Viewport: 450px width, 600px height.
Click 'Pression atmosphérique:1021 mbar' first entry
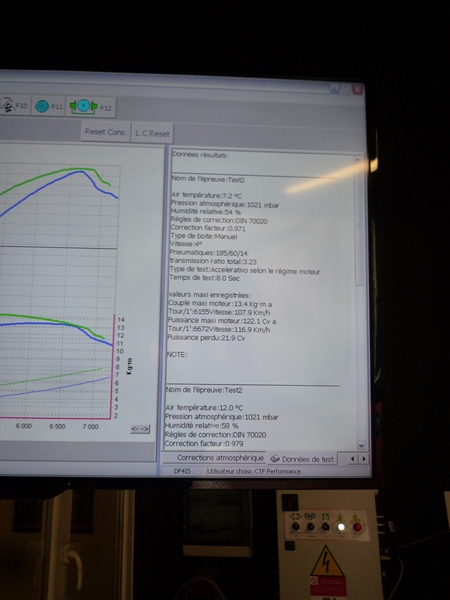tap(225, 204)
